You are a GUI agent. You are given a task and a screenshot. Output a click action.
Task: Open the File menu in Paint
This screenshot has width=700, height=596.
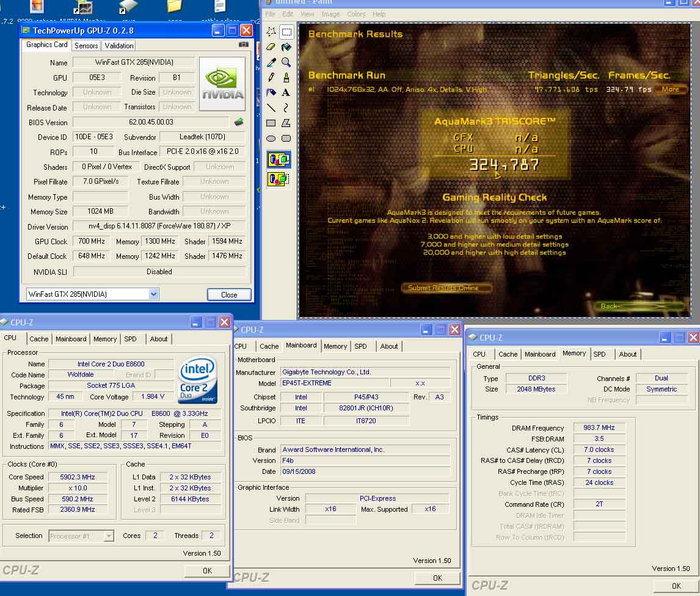(x=270, y=14)
